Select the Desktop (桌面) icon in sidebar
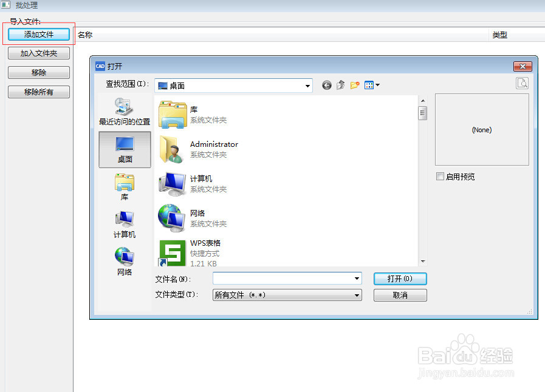 [x=124, y=149]
